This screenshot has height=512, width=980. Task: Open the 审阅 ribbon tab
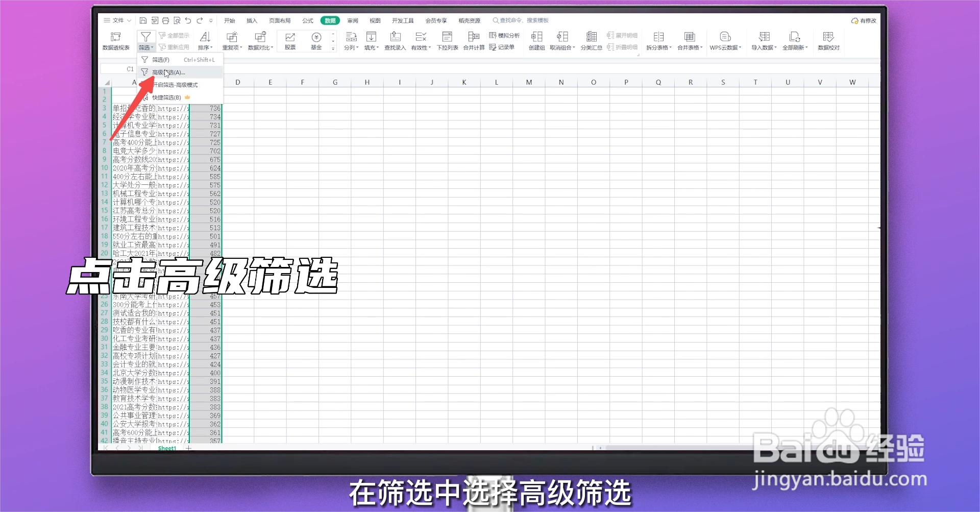[x=353, y=21]
